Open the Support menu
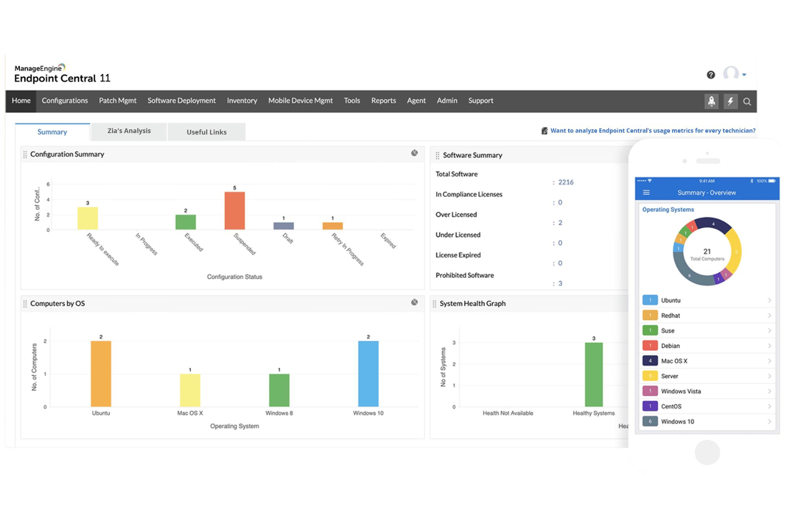Image resolution: width=798 pixels, height=532 pixels. click(x=481, y=101)
